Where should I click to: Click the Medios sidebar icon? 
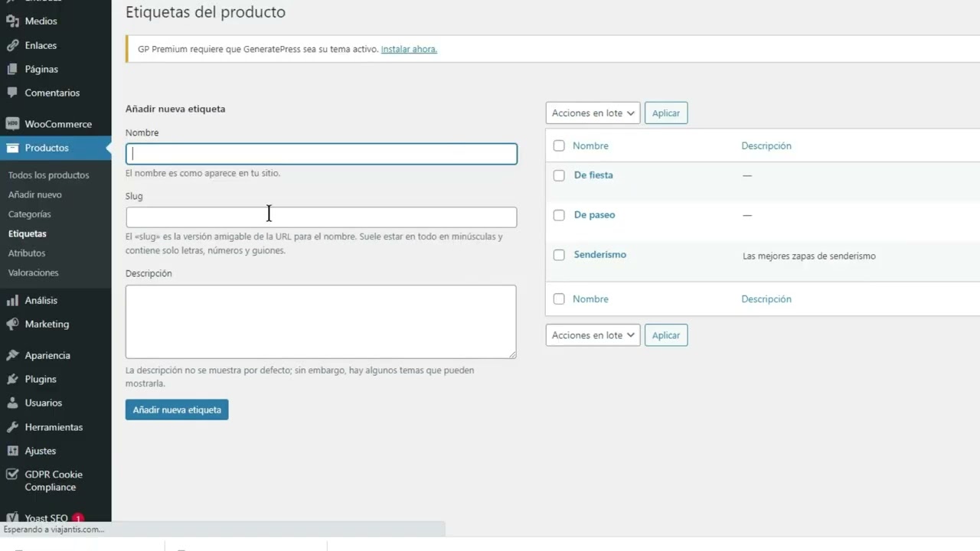point(12,21)
